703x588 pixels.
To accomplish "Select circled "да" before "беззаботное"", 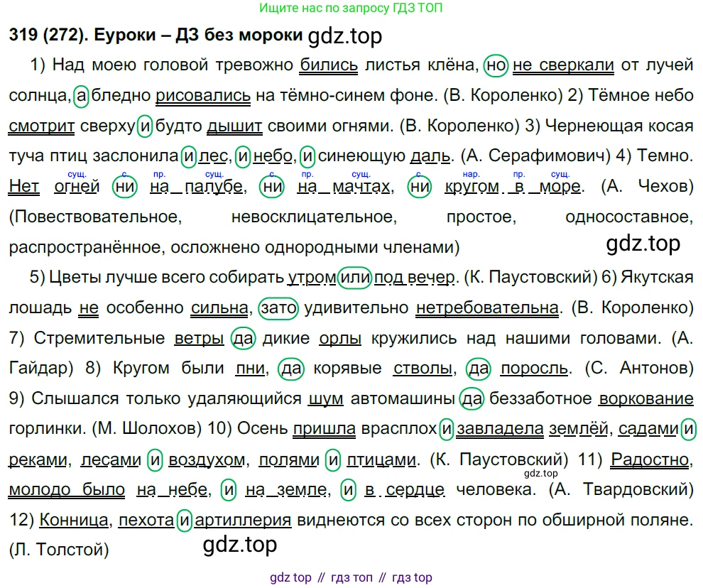I will [x=472, y=399].
